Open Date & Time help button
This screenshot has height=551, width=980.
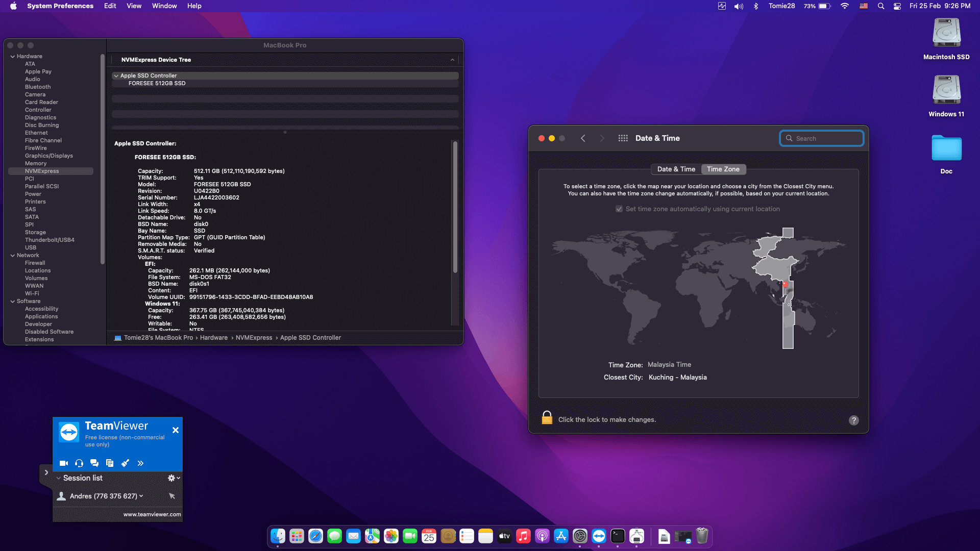[x=854, y=420]
